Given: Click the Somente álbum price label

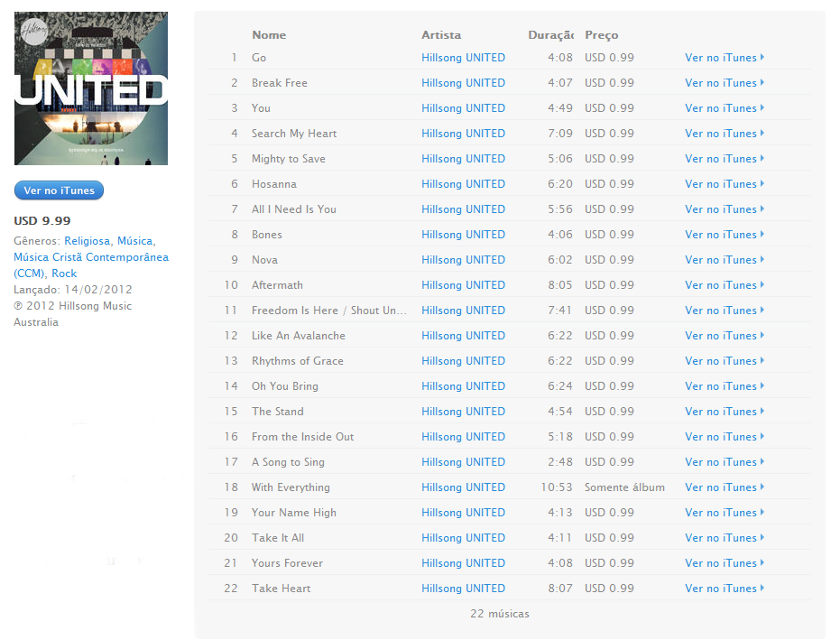Looking at the screenshot, I should (x=624, y=487).
